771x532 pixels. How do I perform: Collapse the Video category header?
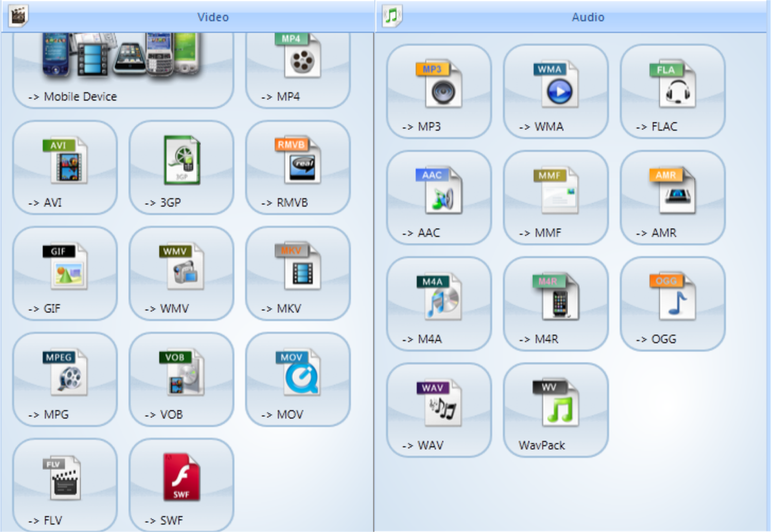[x=188, y=17]
